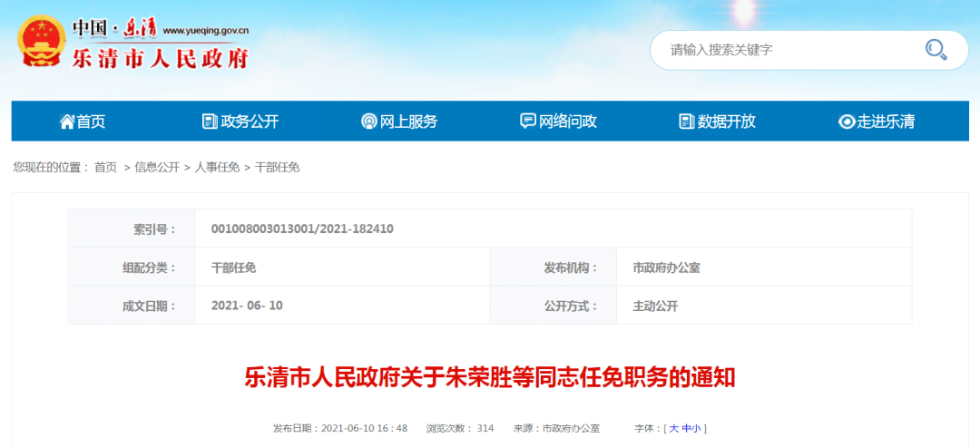Image resolution: width=980 pixels, height=447 pixels.
Task: Open the 人事任免 breadcrumb link
Action: pos(217,167)
